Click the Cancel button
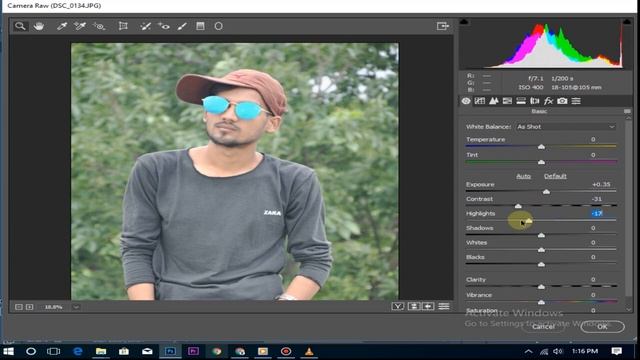640x360 pixels. 543,327
